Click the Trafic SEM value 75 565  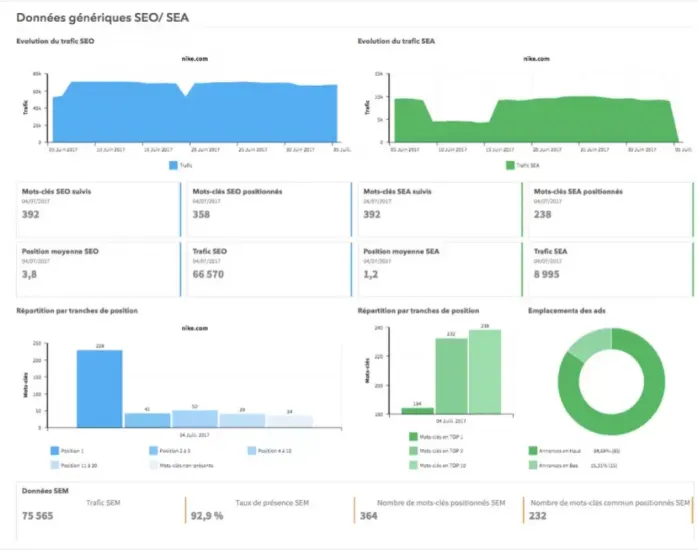coord(37,516)
